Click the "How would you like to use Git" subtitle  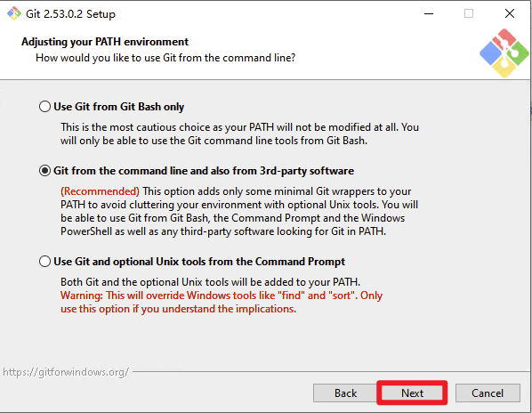[x=165, y=58]
